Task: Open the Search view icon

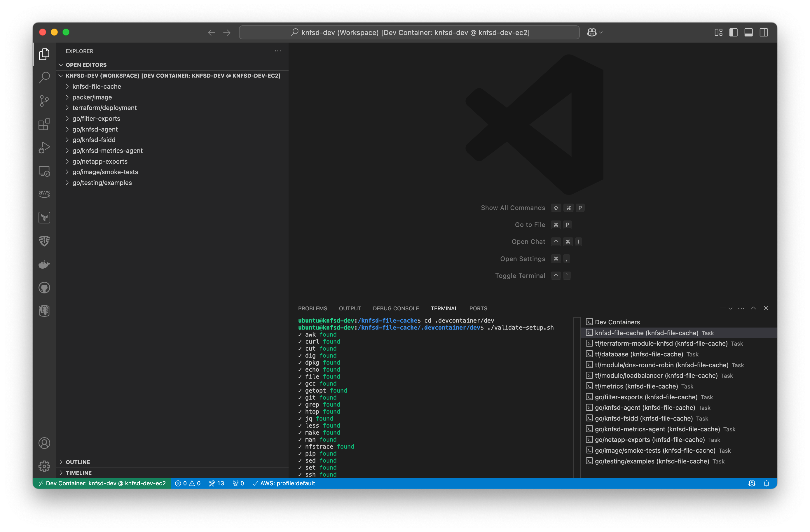Action: [44, 77]
